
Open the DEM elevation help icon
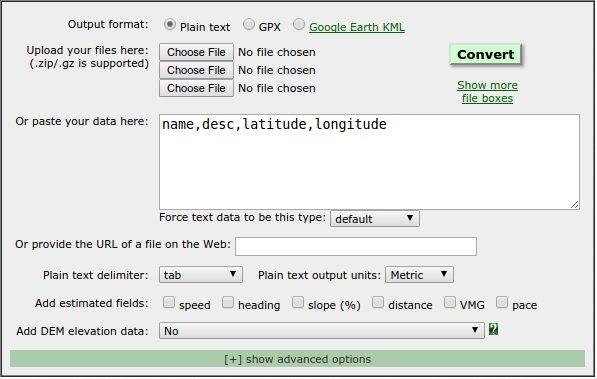click(x=493, y=329)
